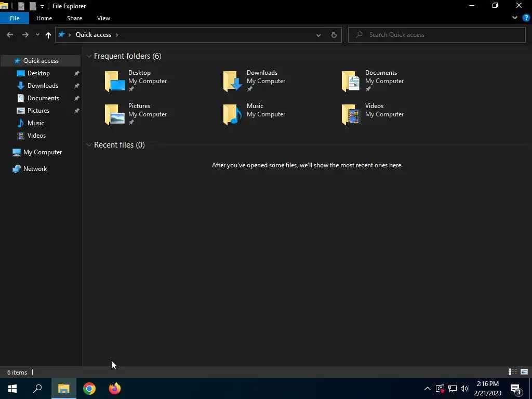
Task: Click New folder icon in title bar toolbar
Action: click(33, 6)
